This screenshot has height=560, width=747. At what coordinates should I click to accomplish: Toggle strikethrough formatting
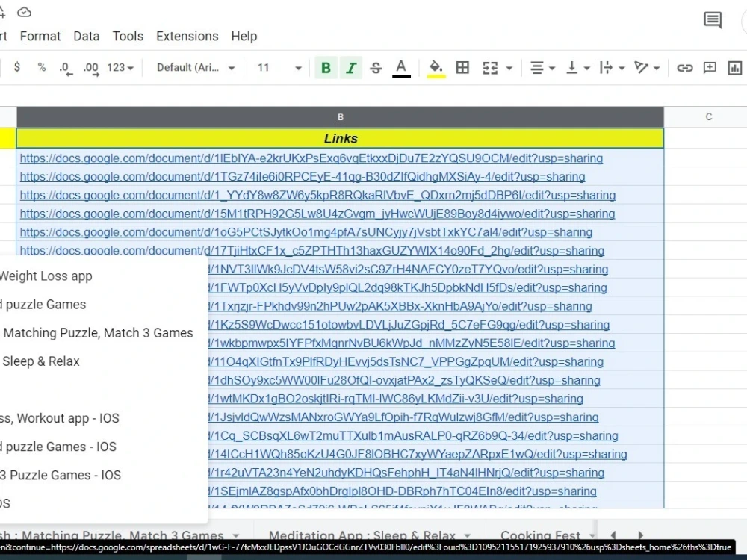[376, 68]
